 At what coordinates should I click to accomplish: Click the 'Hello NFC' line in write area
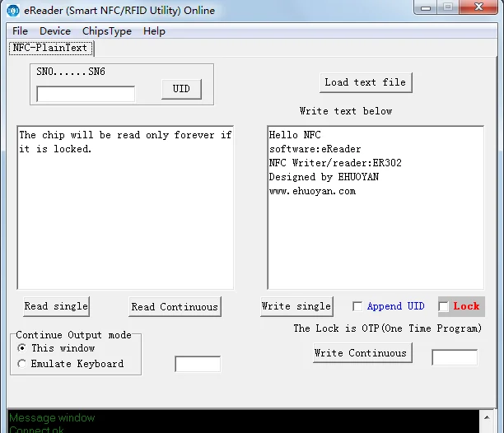coord(295,134)
